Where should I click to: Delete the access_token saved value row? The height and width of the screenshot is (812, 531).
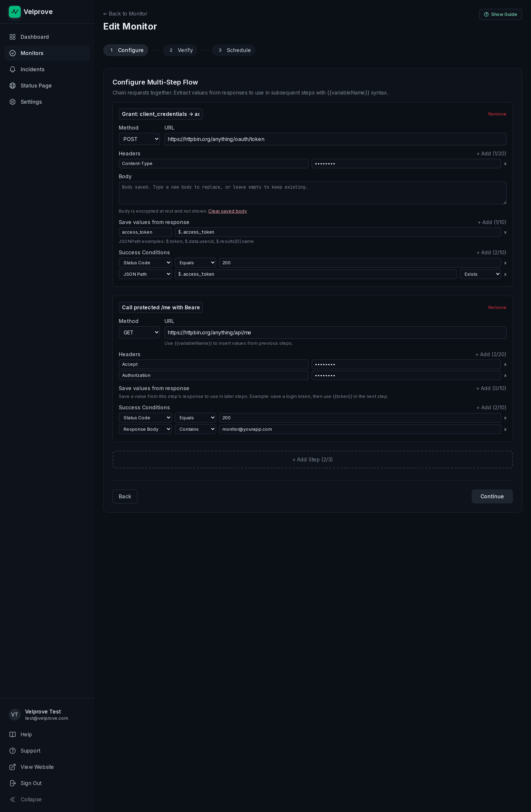[x=505, y=232]
